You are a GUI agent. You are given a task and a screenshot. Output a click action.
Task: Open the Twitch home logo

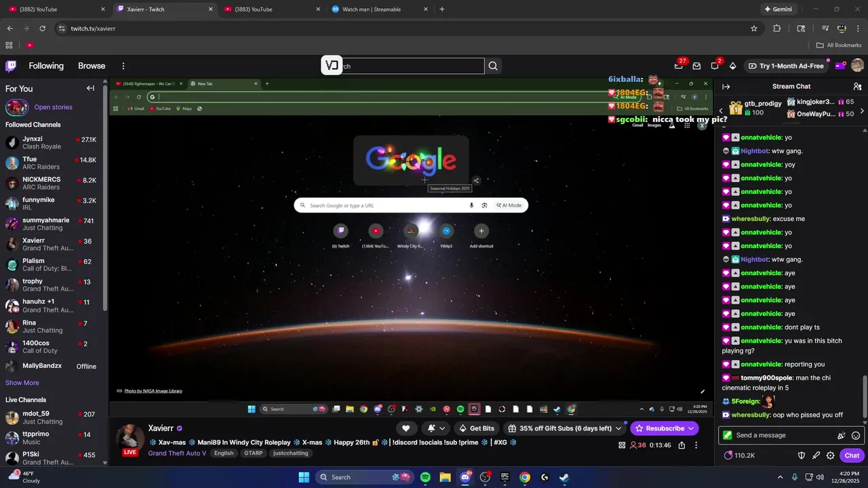coord(11,66)
